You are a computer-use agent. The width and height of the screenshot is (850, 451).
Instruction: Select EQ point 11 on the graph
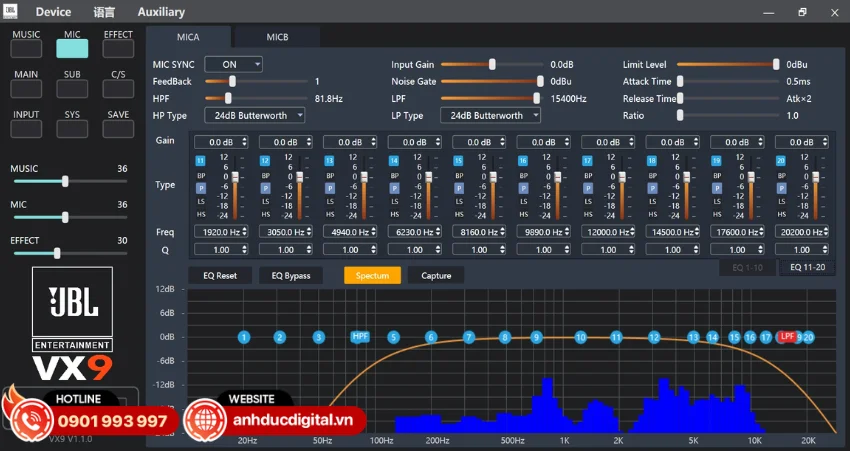click(616, 337)
